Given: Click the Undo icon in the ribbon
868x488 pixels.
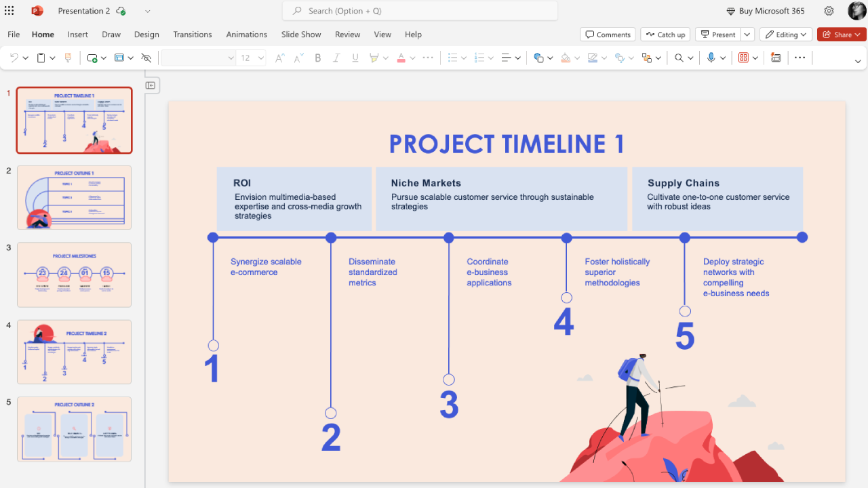Looking at the screenshot, I should coord(13,58).
